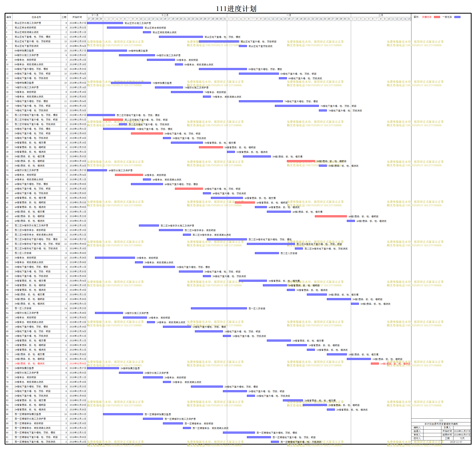Click the empty field next to 校对人
The width and height of the screenshot is (476, 449).
(x=432, y=438)
